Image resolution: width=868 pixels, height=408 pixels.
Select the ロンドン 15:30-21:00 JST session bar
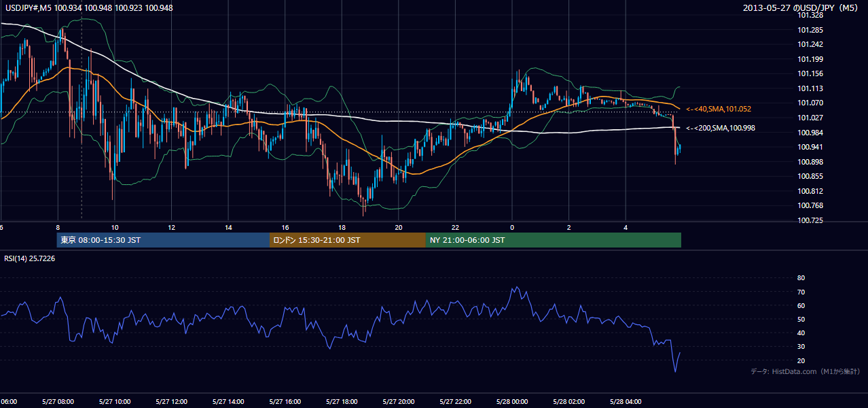click(348, 240)
